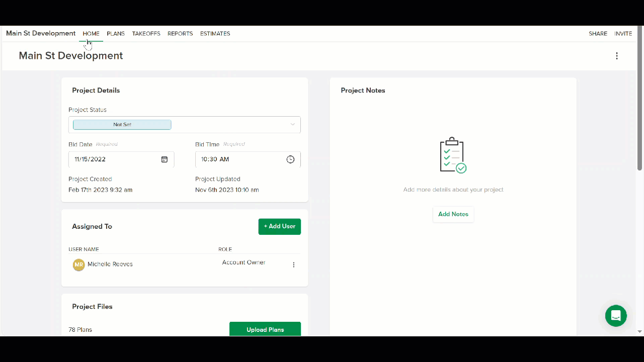Open the REPORTS tab
The image size is (644, 362).
click(x=180, y=34)
